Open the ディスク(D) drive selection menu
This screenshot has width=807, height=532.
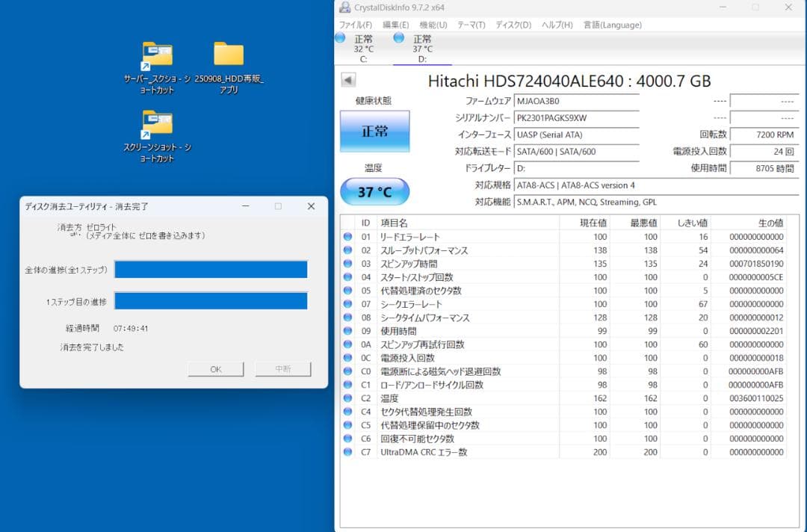[x=512, y=25]
